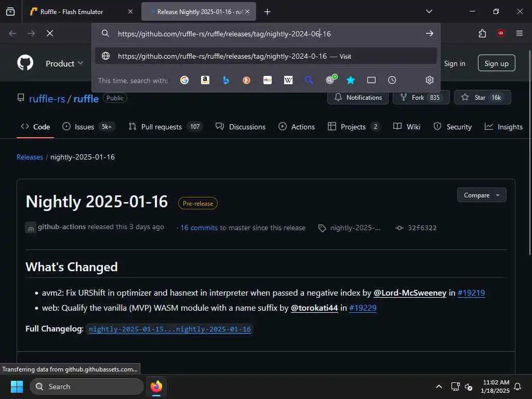Viewport: 532px width, 399px height.
Task: Open pull request #19229
Action: [363, 308]
